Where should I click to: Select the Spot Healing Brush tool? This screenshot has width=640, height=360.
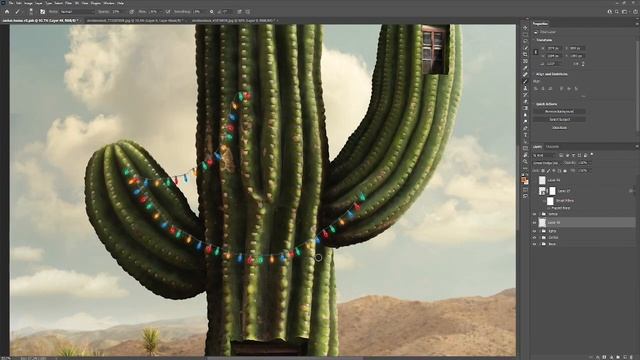click(525, 75)
